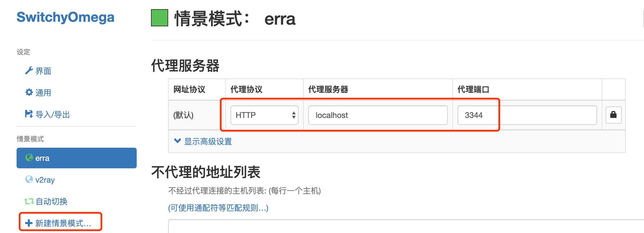Click the 新建情景模式... link
Viewport: 644px width, 233px height.
click(63, 223)
